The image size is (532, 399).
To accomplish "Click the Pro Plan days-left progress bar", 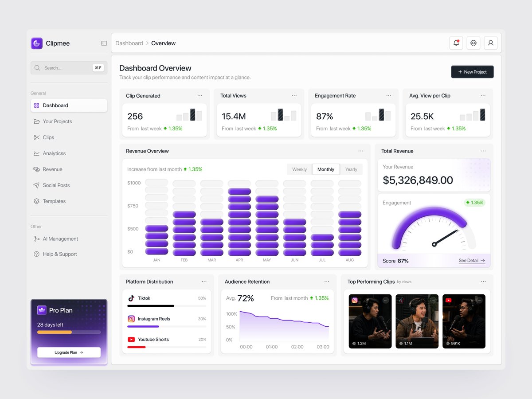I will click(x=69, y=332).
